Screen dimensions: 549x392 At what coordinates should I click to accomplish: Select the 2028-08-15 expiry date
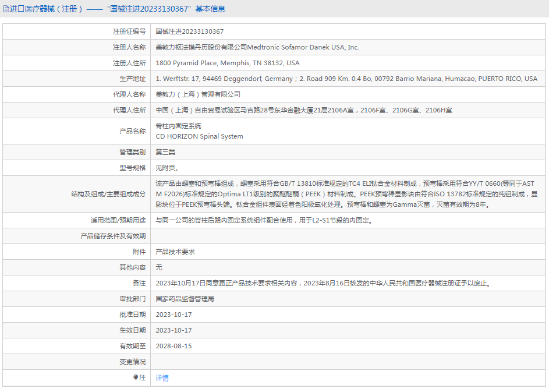173,346
